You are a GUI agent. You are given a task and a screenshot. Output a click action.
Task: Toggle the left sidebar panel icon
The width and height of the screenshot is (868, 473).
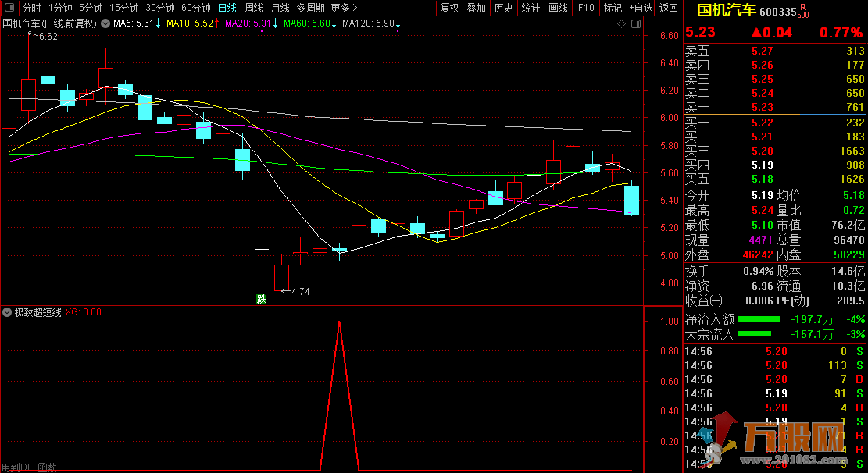(9, 8)
